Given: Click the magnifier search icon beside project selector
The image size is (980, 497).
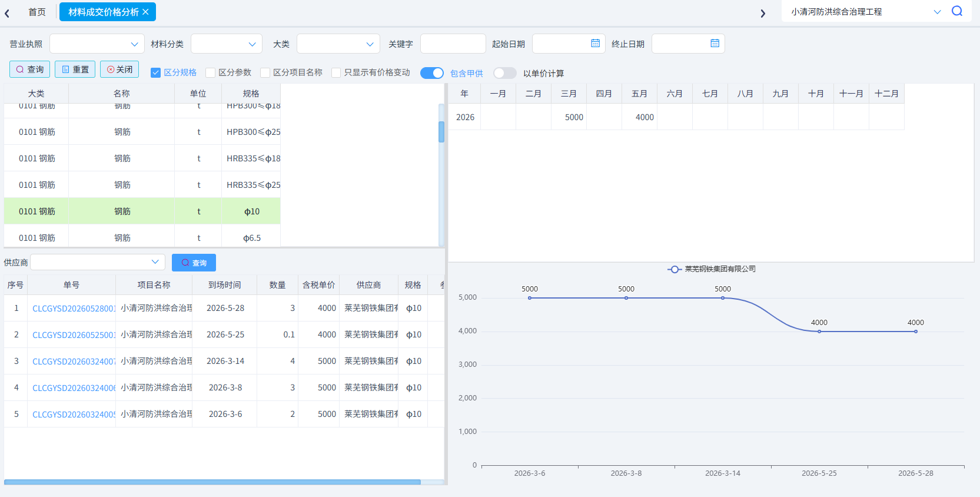Looking at the screenshot, I should (957, 11).
